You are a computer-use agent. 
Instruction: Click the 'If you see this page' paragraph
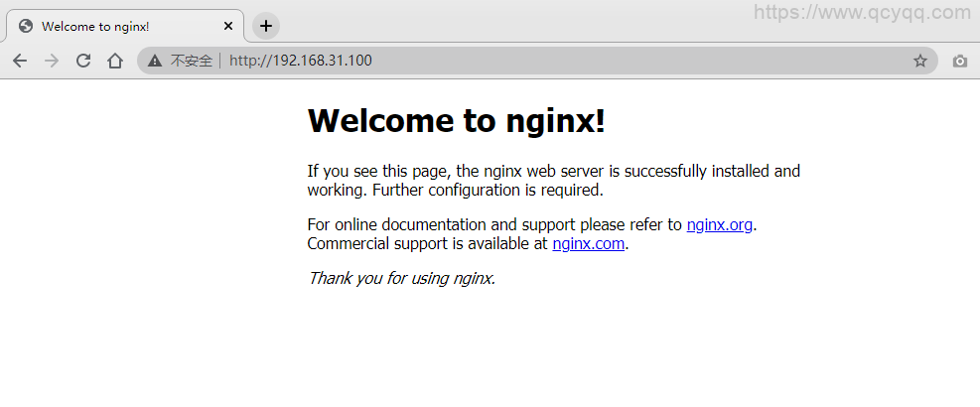coord(553,180)
